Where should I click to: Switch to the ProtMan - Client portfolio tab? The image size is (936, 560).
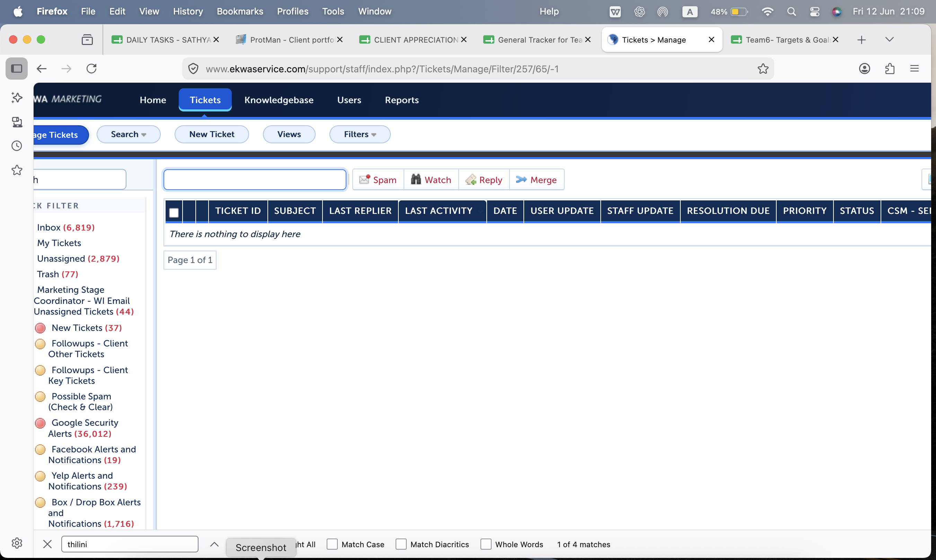pyautogui.click(x=290, y=39)
